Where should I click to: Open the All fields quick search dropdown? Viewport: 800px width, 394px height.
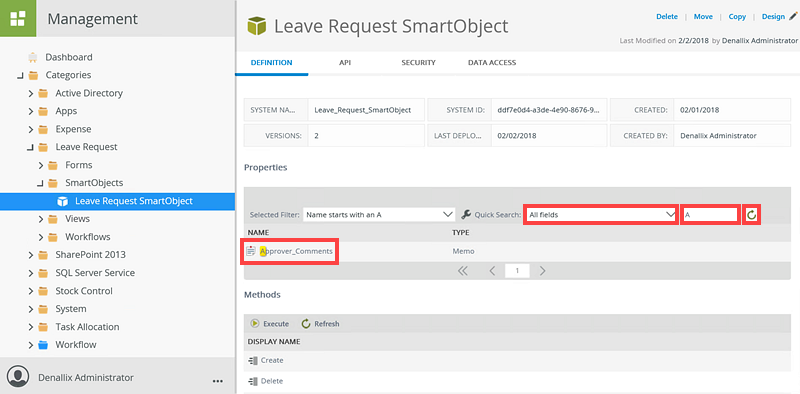click(x=602, y=215)
